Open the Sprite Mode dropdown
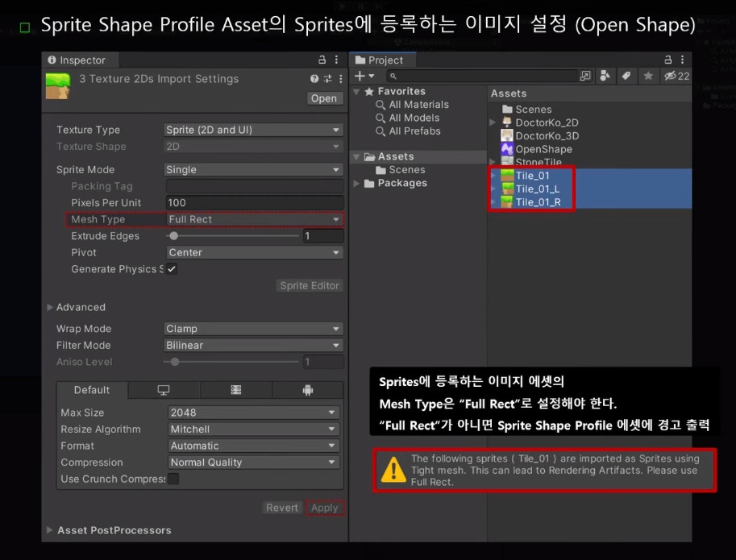736x560 pixels. [x=253, y=169]
